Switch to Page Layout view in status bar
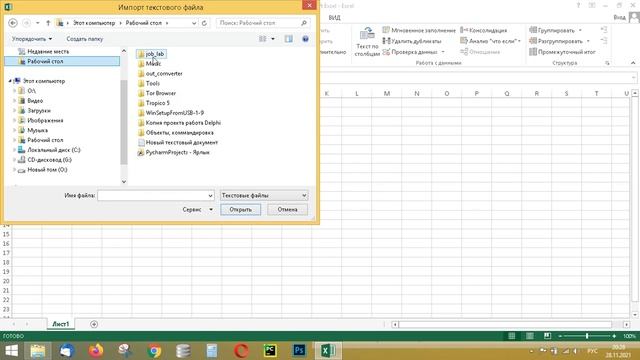 coord(529,336)
